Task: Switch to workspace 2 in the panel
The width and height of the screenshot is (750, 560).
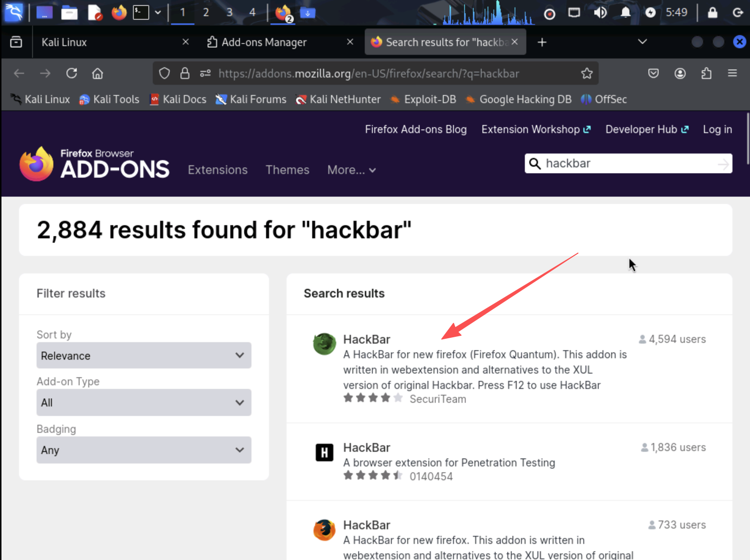Action: coord(206,12)
